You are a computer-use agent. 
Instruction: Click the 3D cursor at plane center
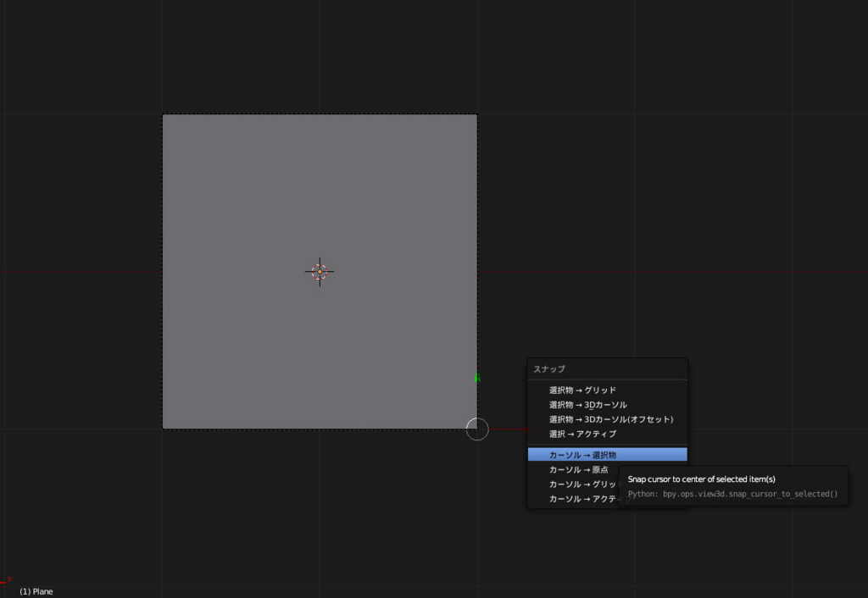click(x=320, y=272)
